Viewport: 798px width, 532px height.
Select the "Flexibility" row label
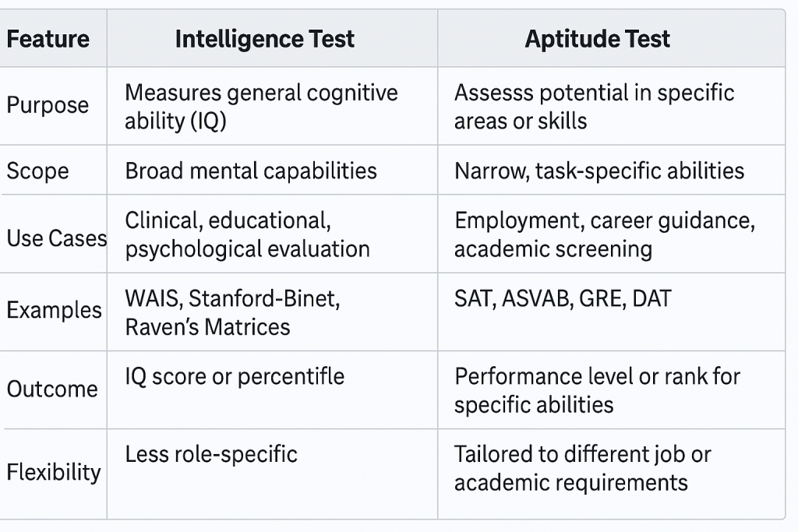click(54, 472)
